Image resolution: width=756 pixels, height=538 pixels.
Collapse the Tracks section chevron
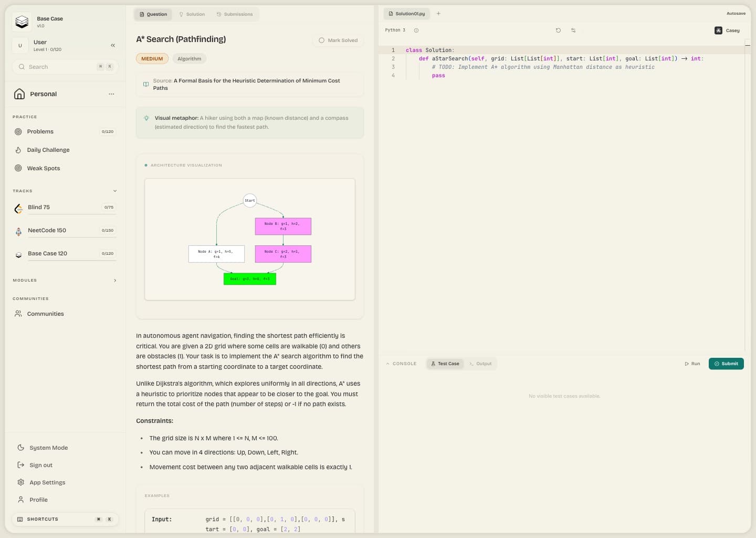tap(115, 191)
